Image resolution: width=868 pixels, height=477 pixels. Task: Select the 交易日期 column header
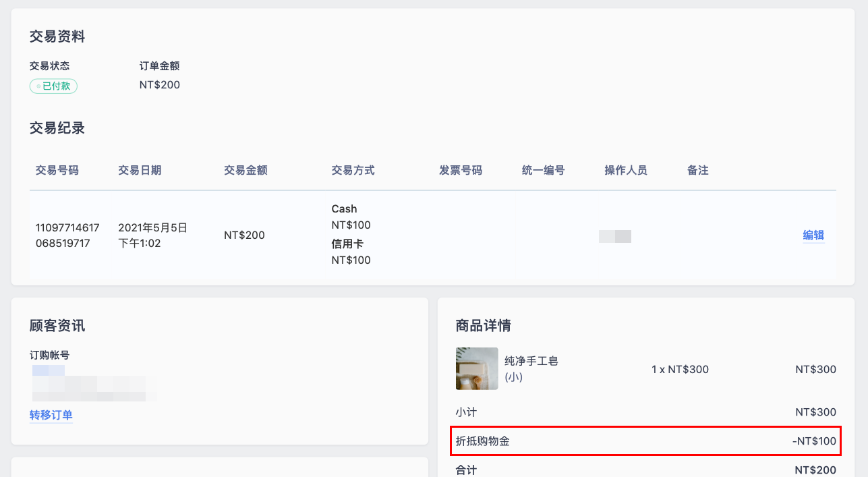(140, 170)
